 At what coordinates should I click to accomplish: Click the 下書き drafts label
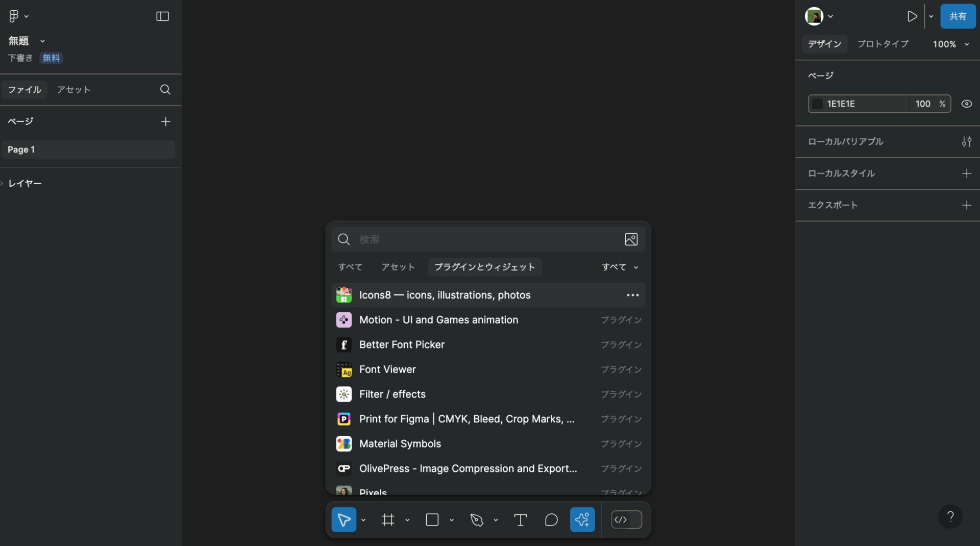tap(20, 58)
